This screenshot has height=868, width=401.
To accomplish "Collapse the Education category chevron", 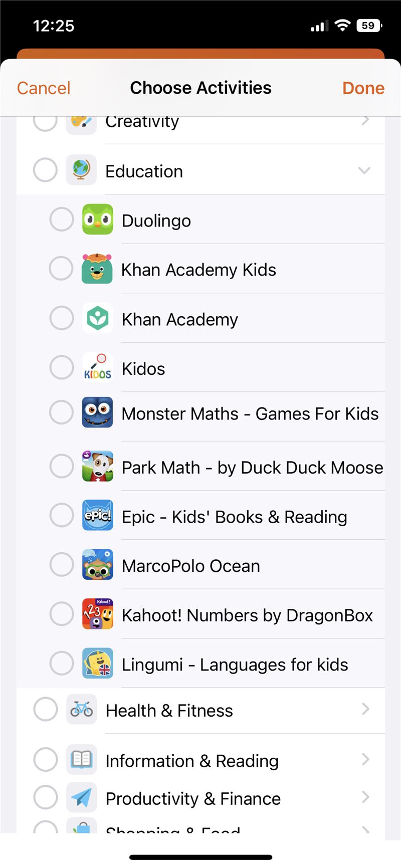I will [x=364, y=170].
